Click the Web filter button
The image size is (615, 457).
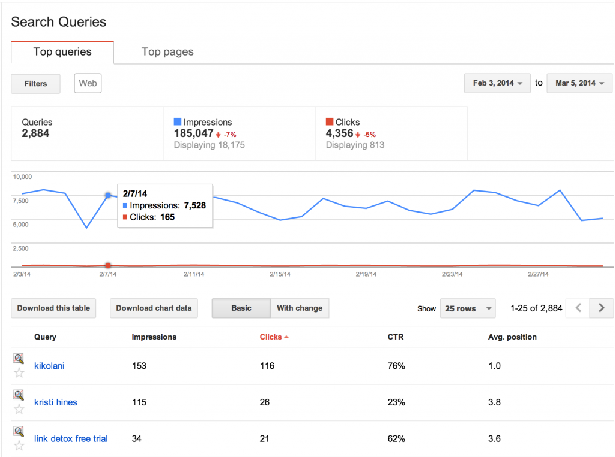88,83
